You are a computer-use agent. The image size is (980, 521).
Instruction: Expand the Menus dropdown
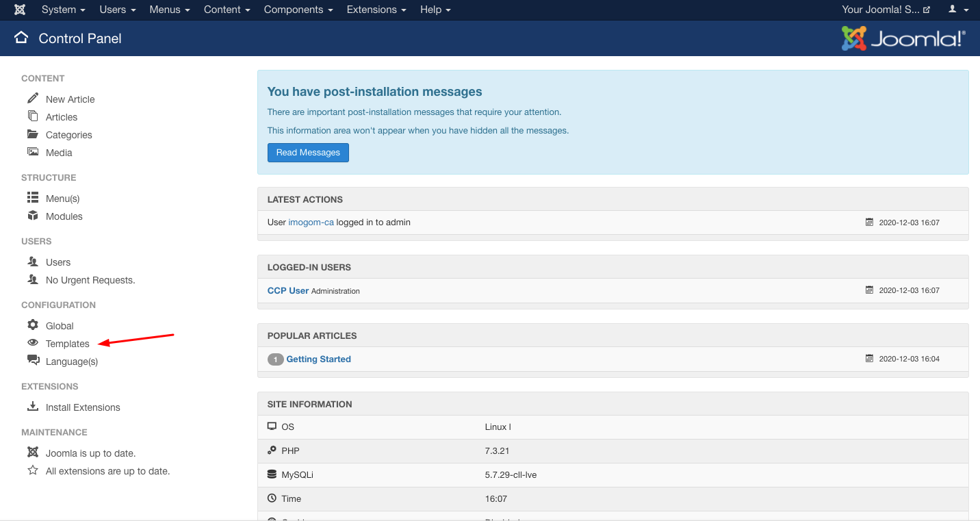point(170,10)
